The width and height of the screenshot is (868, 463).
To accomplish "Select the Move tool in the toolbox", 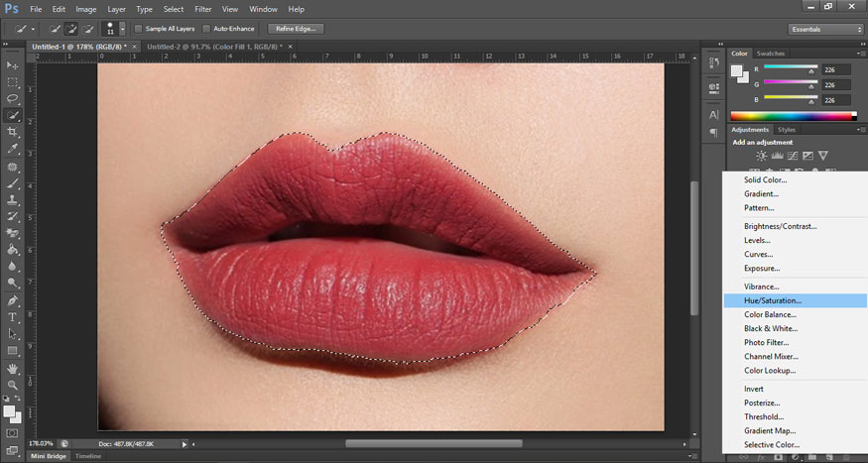I will [x=13, y=65].
